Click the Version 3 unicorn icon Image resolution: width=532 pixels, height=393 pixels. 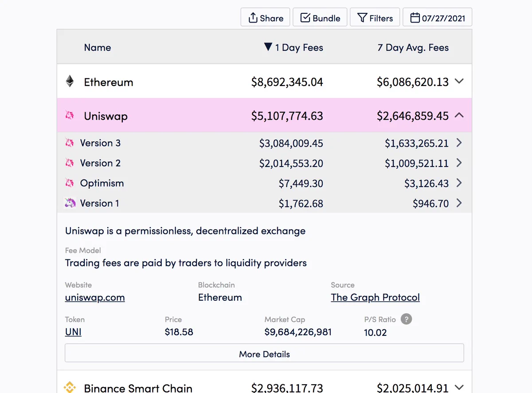click(70, 143)
